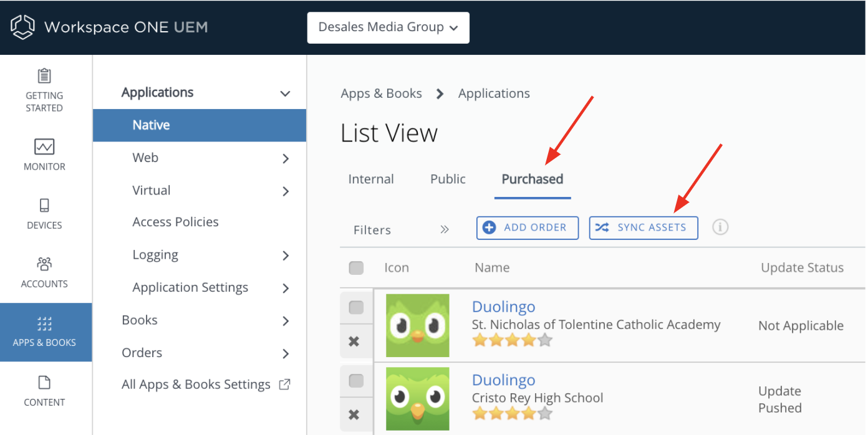This screenshot has width=868, height=435.
Task: Sort by the Name column header
Action: click(x=492, y=267)
